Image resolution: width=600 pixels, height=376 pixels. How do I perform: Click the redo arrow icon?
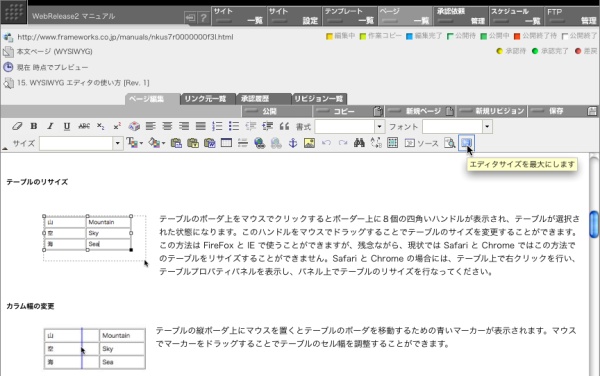click(343, 143)
